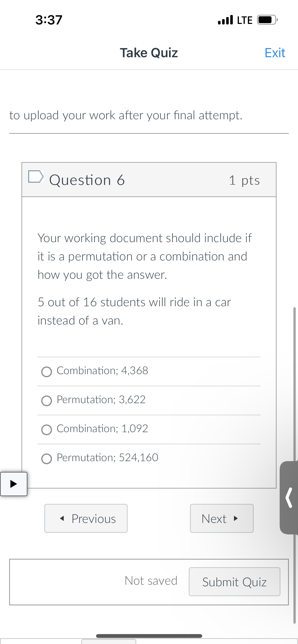
Task: Select radio option Permutation; 3,622
Action: [x=47, y=401]
